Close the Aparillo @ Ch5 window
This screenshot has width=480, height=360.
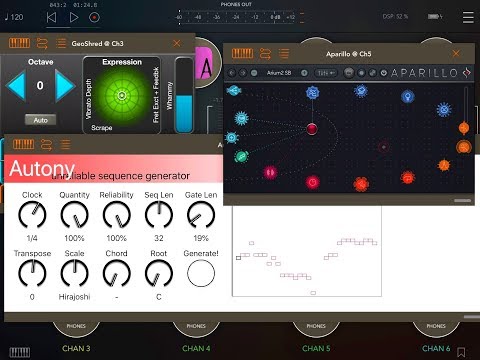(456, 53)
